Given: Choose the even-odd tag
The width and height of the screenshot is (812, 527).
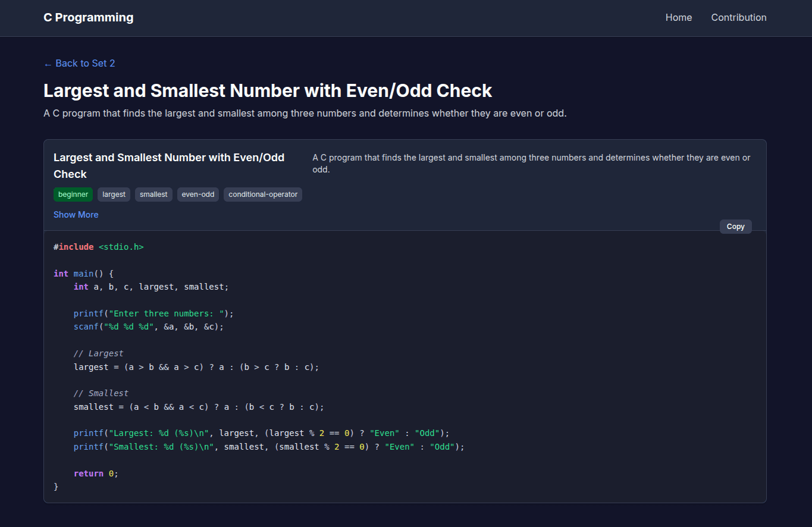Looking at the screenshot, I should coord(198,195).
